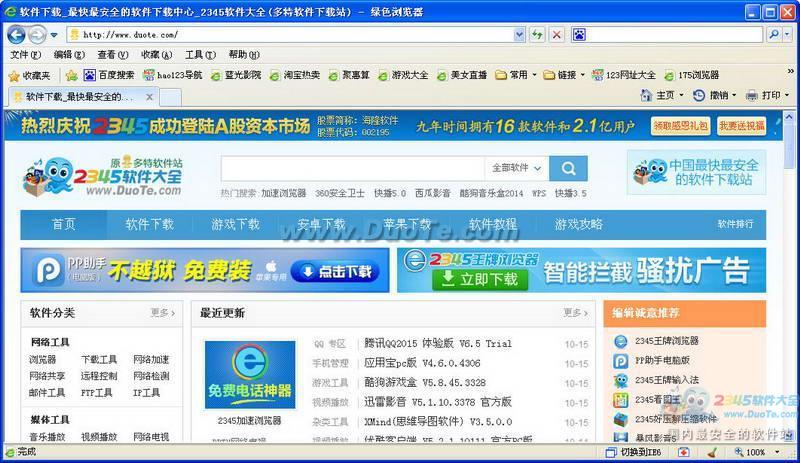The image size is (800, 463).
Task: Open the 星光影院 bookmark
Action: coord(236,75)
